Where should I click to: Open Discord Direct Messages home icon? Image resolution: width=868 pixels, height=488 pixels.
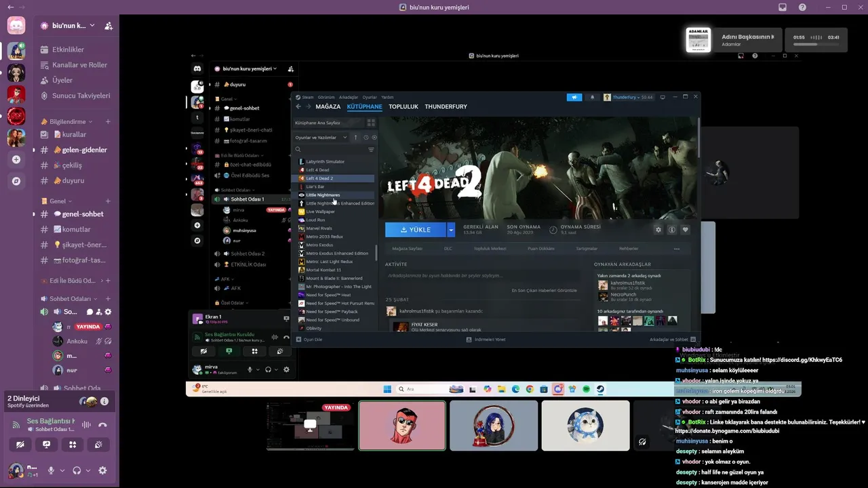click(16, 26)
